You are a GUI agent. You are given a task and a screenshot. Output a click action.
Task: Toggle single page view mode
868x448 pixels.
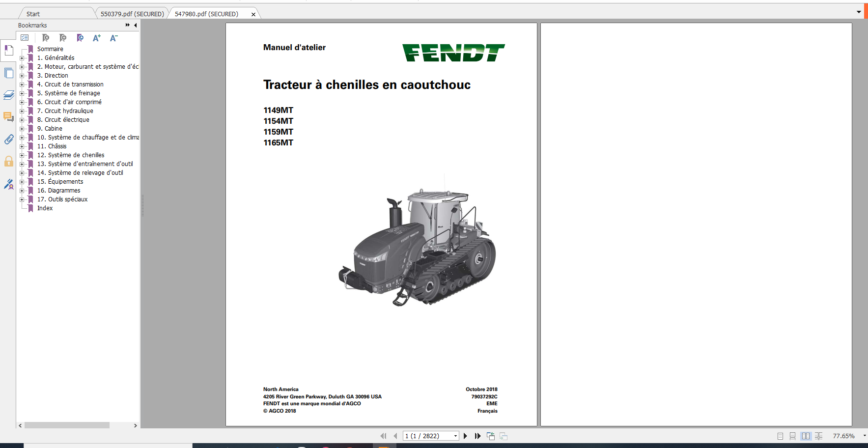pyautogui.click(x=779, y=436)
